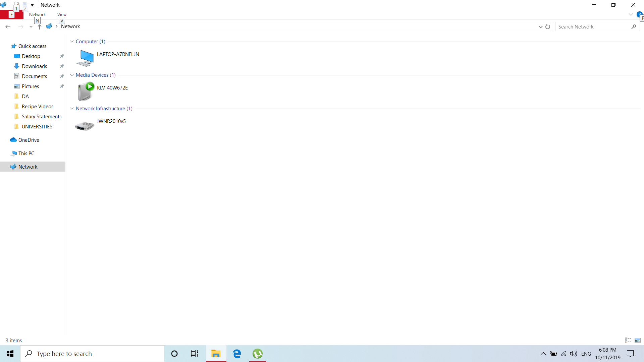Go up one folder level
Viewport: 644px width, 362px height.
click(x=40, y=27)
